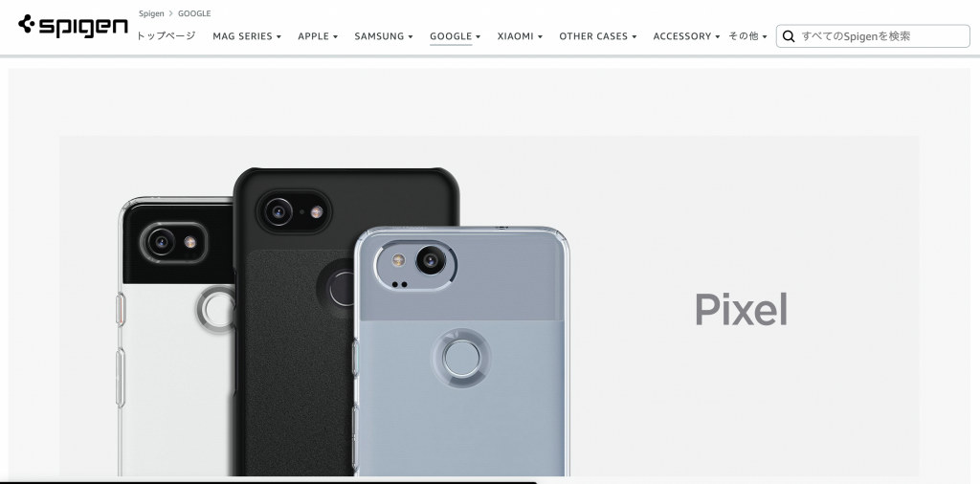Expand the MAG SERIES dropdown arrow
980x484 pixels.
[278, 37]
